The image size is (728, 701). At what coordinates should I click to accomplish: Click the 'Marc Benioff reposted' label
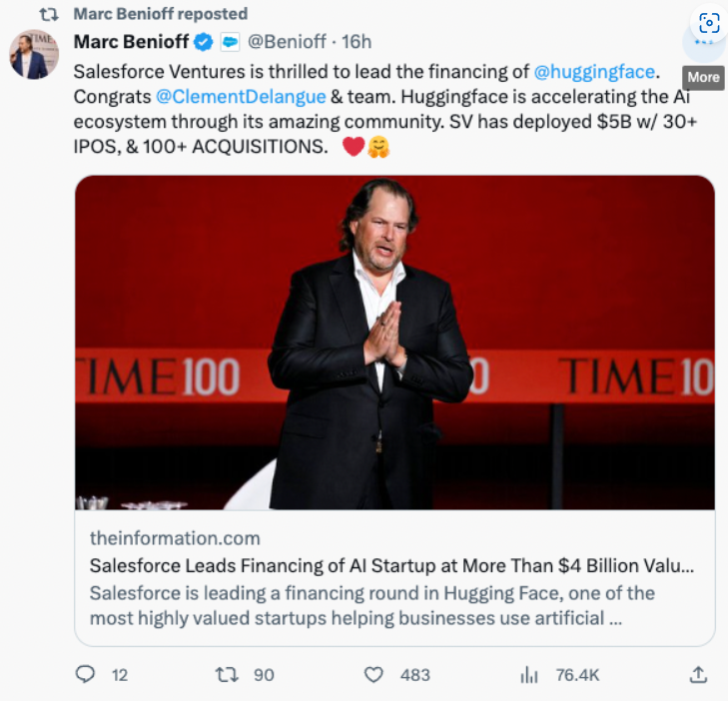tap(161, 14)
